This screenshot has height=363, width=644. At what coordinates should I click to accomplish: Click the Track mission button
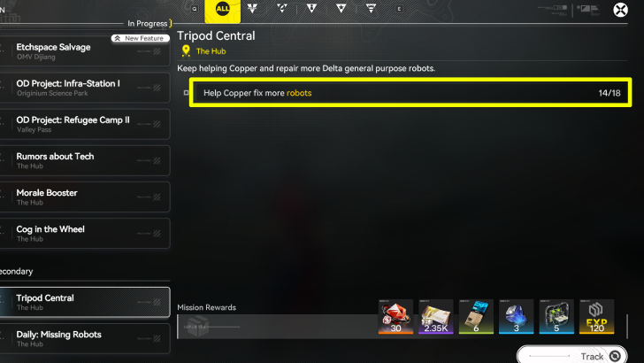[x=572, y=356]
